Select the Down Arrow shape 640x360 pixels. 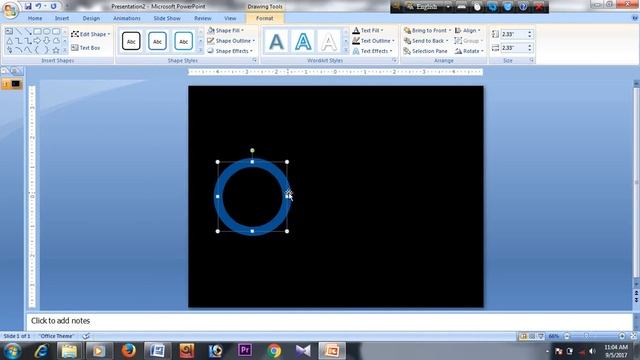point(47,41)
